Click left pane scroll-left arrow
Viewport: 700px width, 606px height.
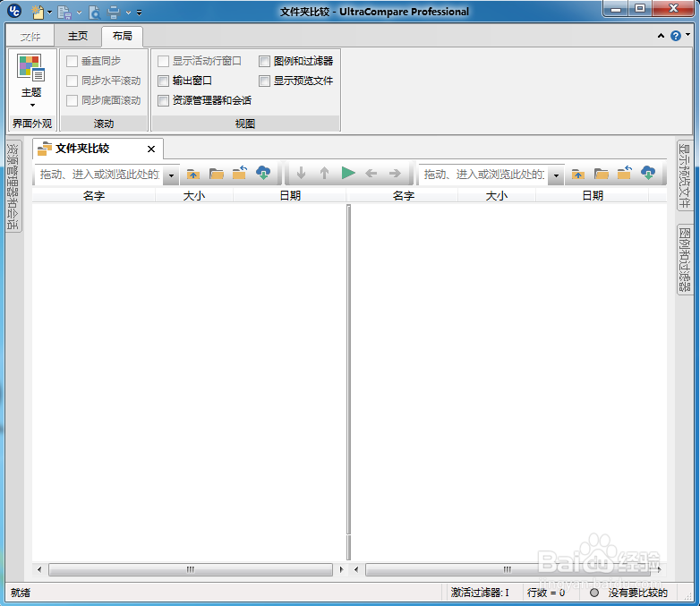coord(39,569)
